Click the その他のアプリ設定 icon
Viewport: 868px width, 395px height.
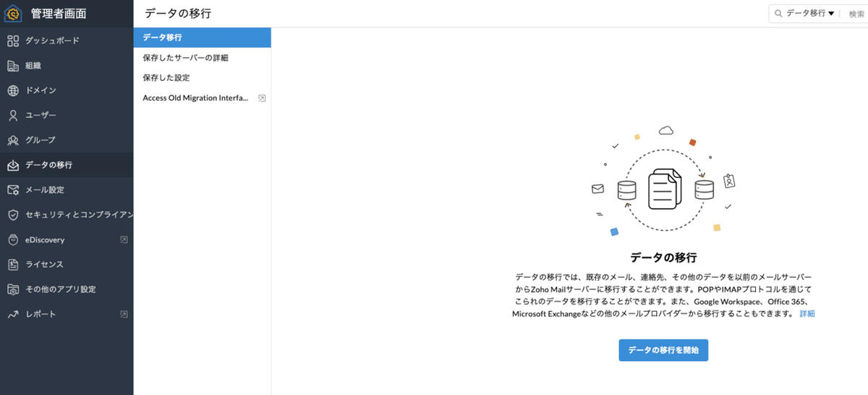pyautogui.click(x=13, y=289)
